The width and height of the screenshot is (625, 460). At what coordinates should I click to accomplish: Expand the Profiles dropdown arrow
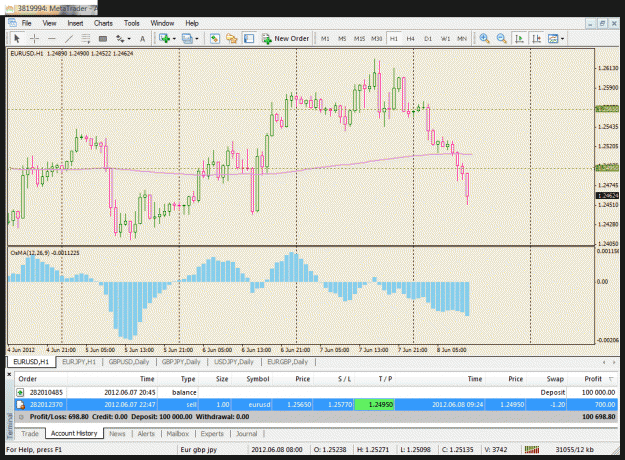pos(197,39)
